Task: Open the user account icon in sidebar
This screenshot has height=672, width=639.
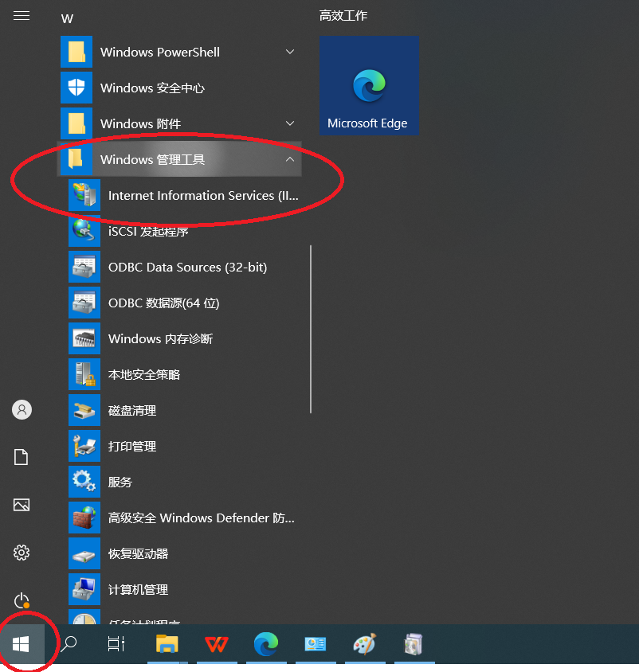Action: (x=22, y=410)
